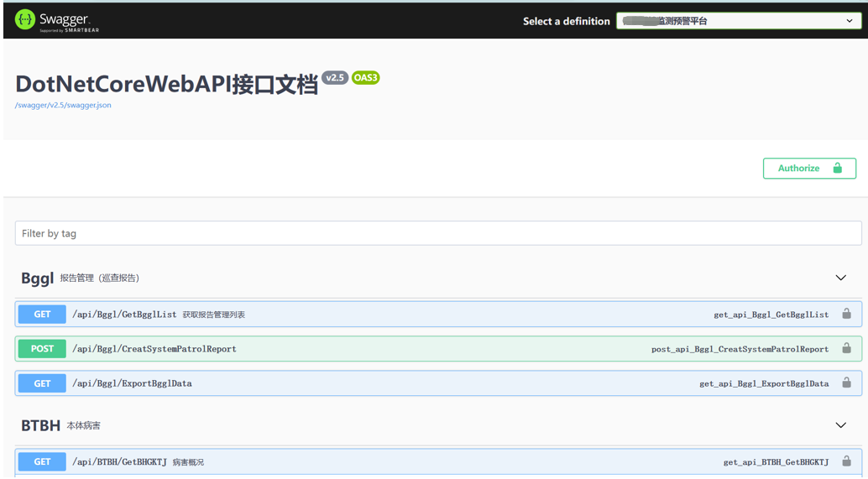Click operation id get_api_Bggl_ExportBgglData
The width and height of the screenshot is (868, 479).
click(764, 383)
